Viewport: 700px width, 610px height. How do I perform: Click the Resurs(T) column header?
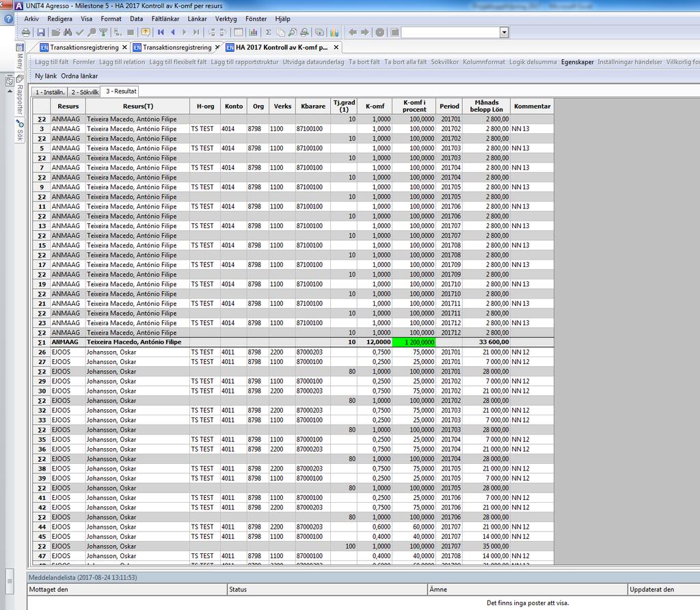pos(137,106)
